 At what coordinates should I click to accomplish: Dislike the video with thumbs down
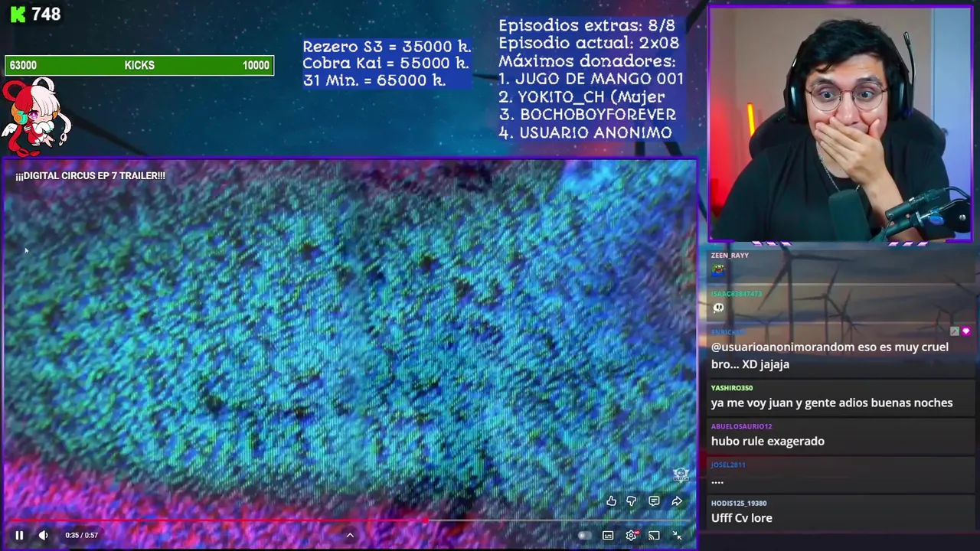pos(632,501)
